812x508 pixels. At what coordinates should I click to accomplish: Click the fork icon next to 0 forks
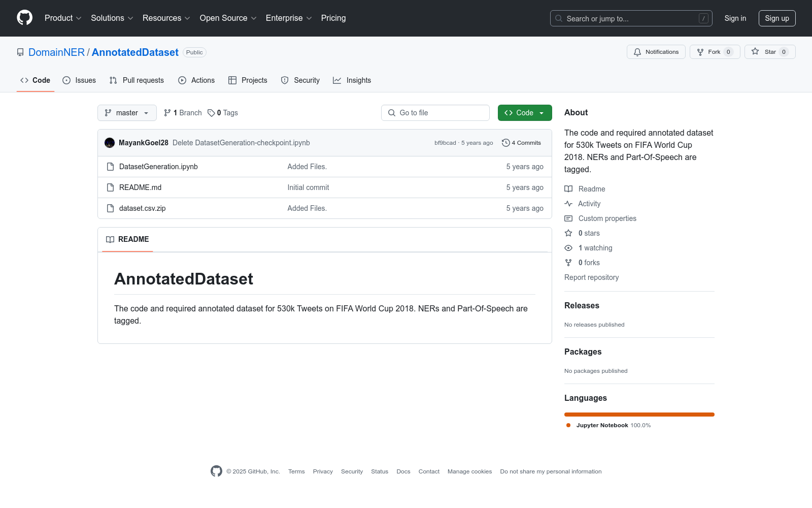click(568, 263)
